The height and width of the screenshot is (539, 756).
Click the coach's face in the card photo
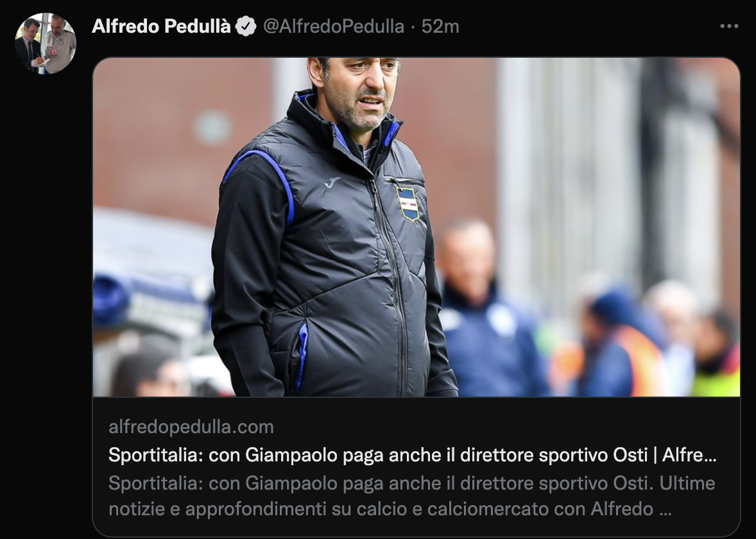359,92
